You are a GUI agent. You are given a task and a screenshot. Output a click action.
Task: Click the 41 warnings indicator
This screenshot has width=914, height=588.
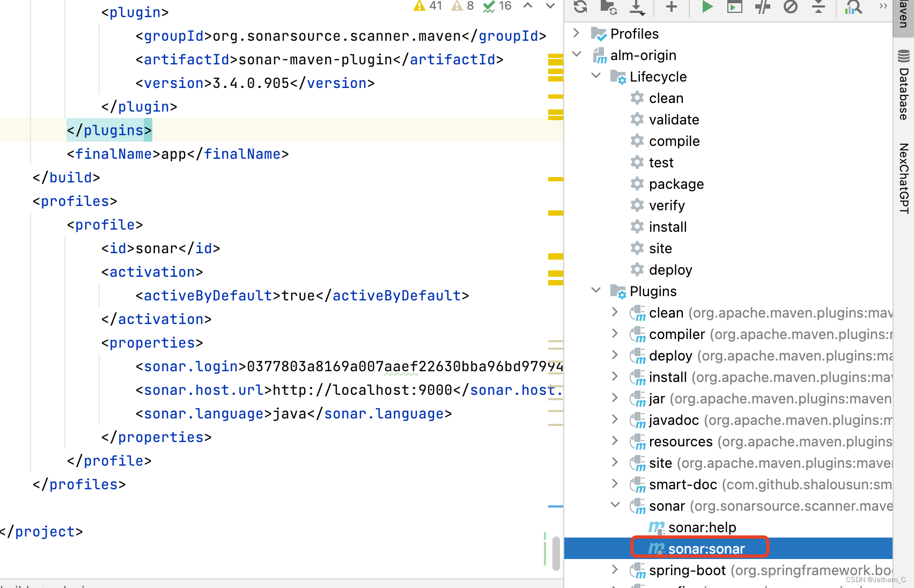click(x=427, y=6)
